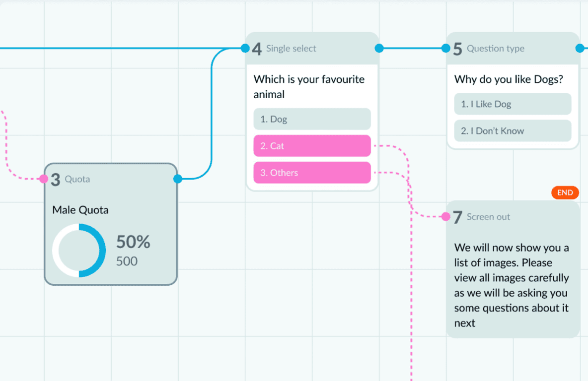This screenshot has height=381, width=588.
Task: Click the 'Why do you like Dogs?' question text
Action: [x=509, y=79]
